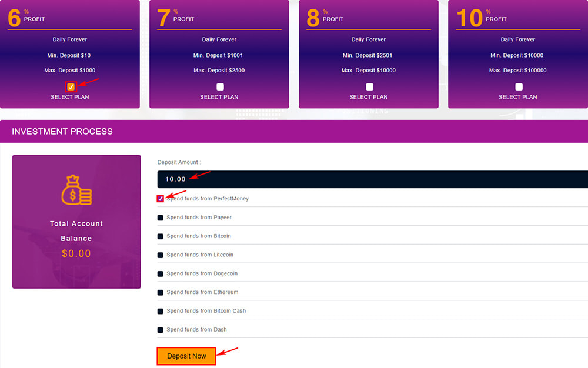
Task: Choose Spend funds from Ethereum
Action: [x=160, y=293]
